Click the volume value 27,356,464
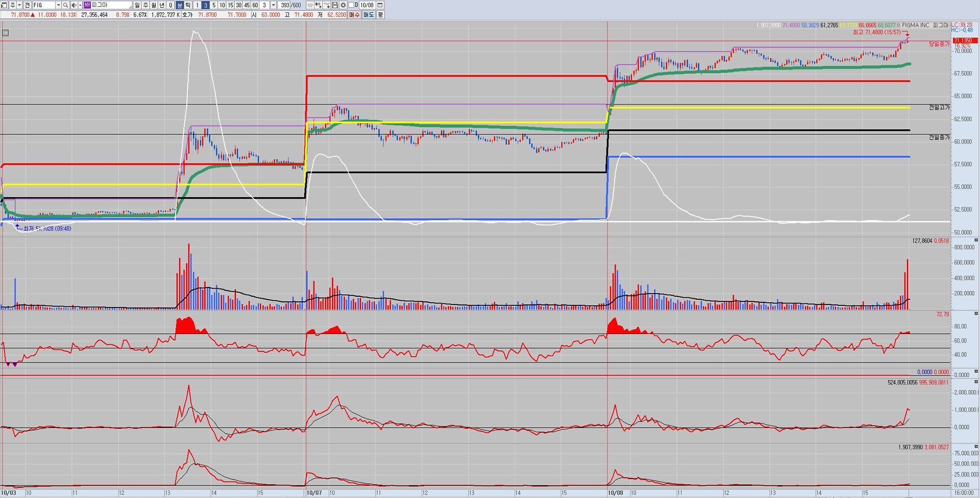Image resolution: width=980 pixels, height=498 pixels. point(94,15)
